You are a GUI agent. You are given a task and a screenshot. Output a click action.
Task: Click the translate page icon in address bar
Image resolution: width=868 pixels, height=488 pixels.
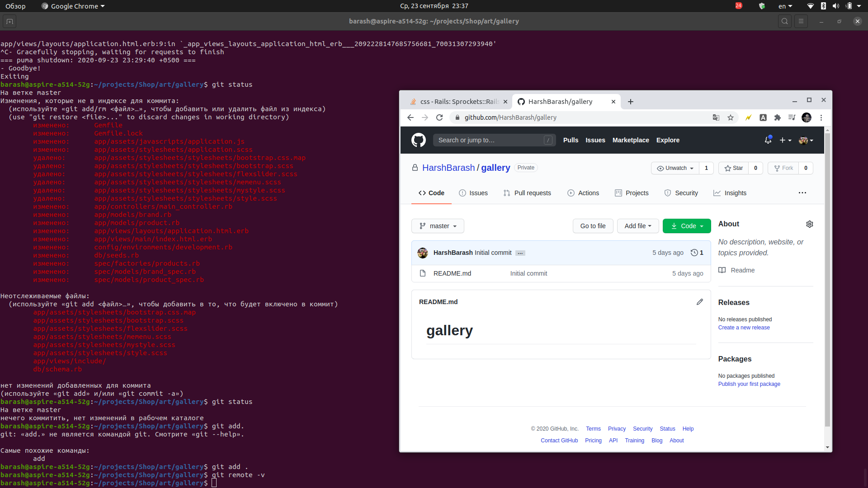[x=716, y=117]
